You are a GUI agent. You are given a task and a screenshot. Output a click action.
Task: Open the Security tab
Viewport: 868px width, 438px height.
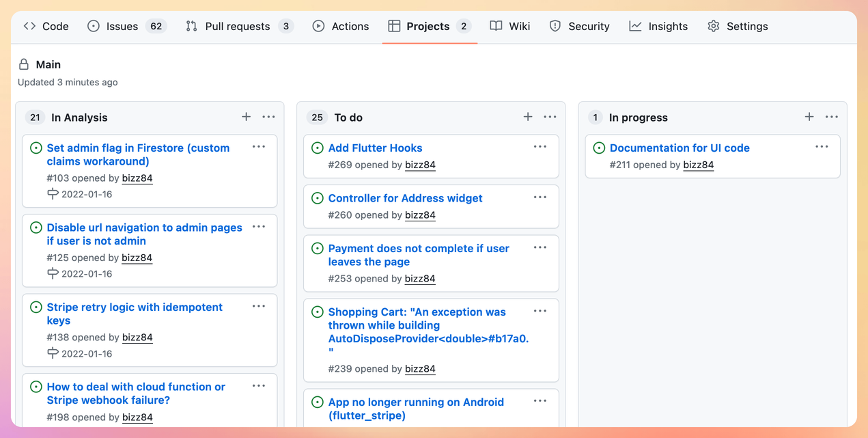tap(579, 26)
